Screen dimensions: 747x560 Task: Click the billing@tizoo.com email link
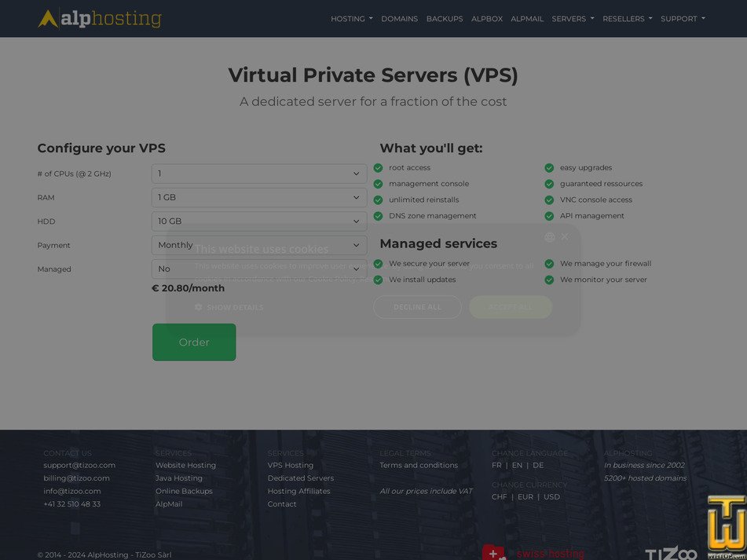77,478
